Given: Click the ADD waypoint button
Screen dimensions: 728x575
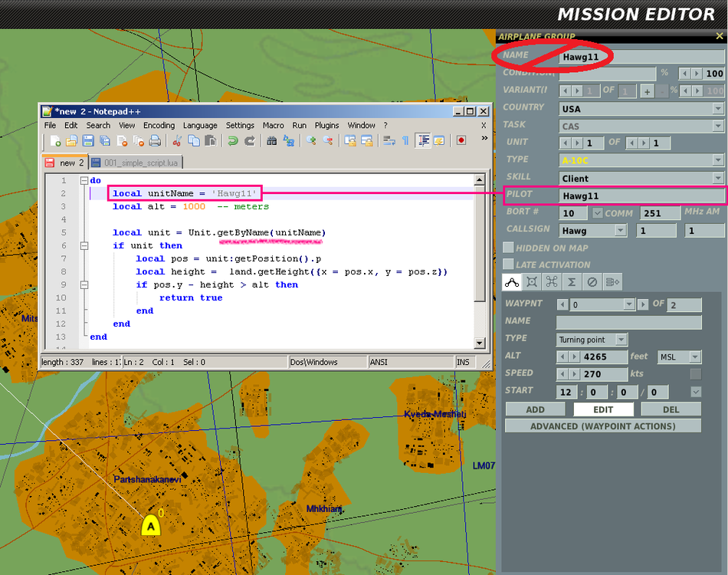Looking at the screenshot, I should pyautogui.click(x=534, y=409).
